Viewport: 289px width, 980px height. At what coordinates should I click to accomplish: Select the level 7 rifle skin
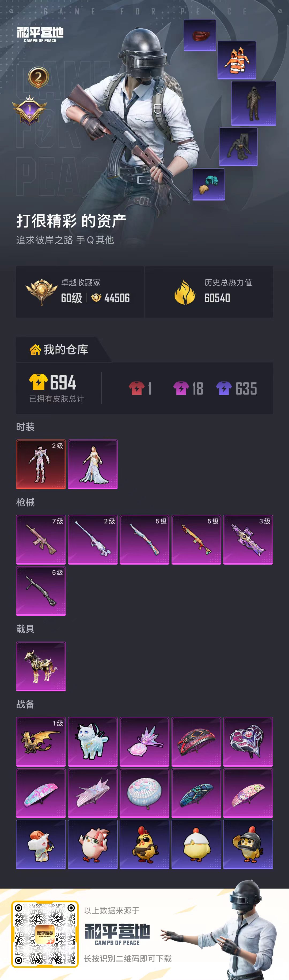41,539
